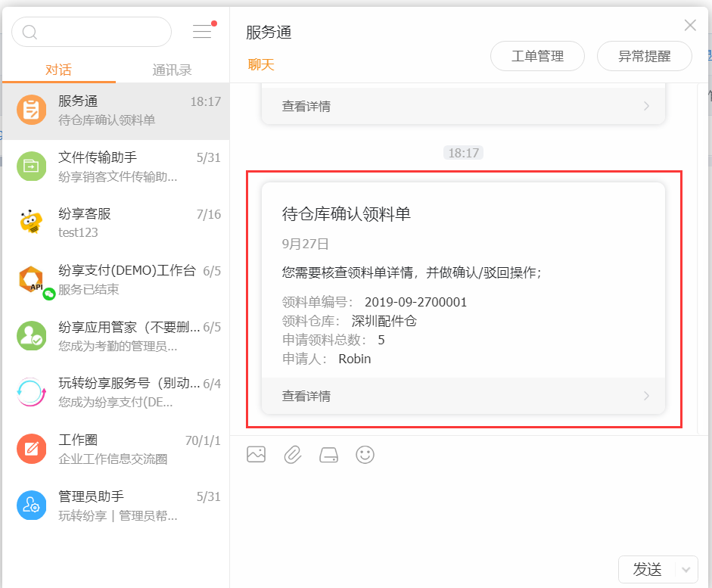Click the 企业工作信息交流圈 preview text

tap(113, 459)
